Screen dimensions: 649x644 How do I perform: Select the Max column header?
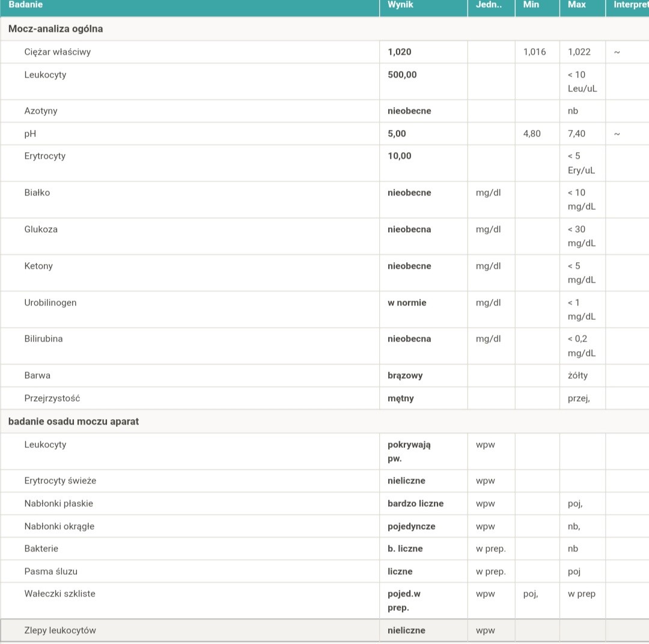click(576, 5)
